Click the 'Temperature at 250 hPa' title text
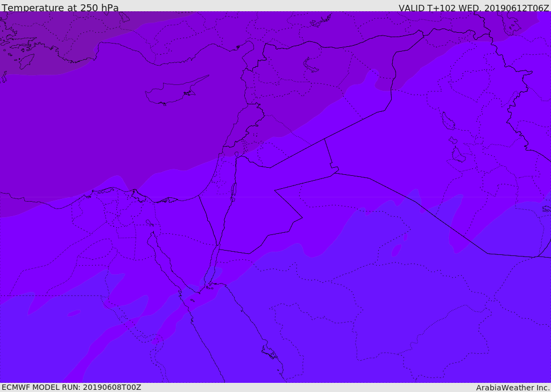The height and width of the screenshot is (392, 551). click(60, 8)
